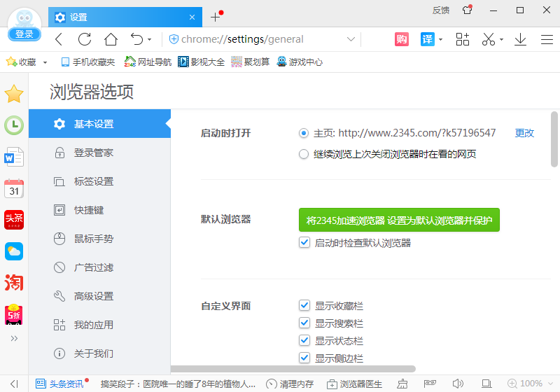Open history clock in sidebar
This screenshot has height=392, width=560.
14,125
